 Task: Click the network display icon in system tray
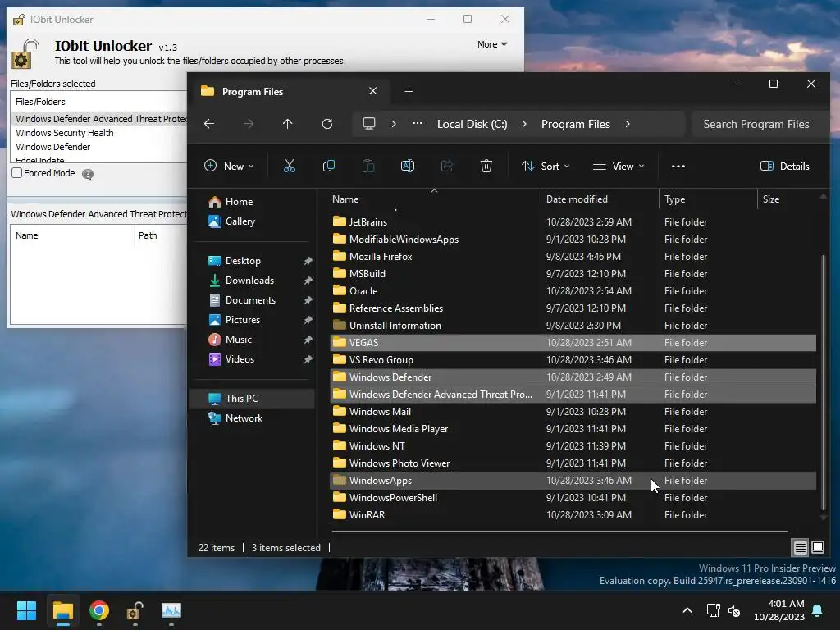pos(713,610)
